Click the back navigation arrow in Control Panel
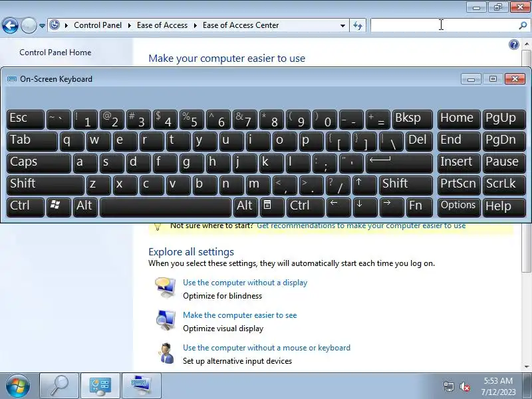 coord(10,25)
